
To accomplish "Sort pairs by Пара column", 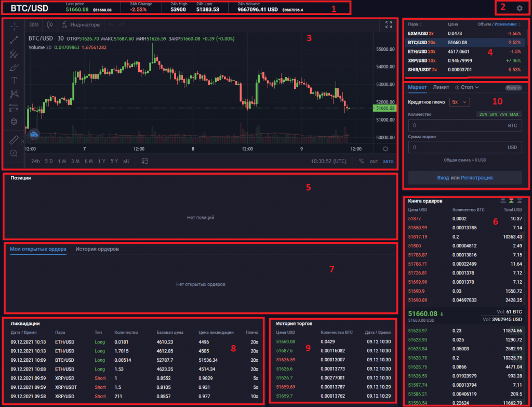I will [415, 24].
